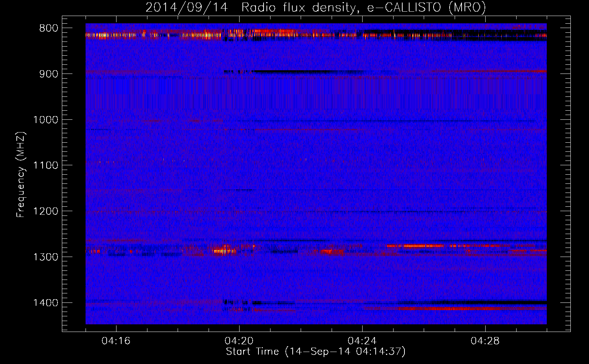Click the 04:16 time tick label
The width and height of the screenshot is (589, 364).
pyautogui.click(x=116, y=341)
